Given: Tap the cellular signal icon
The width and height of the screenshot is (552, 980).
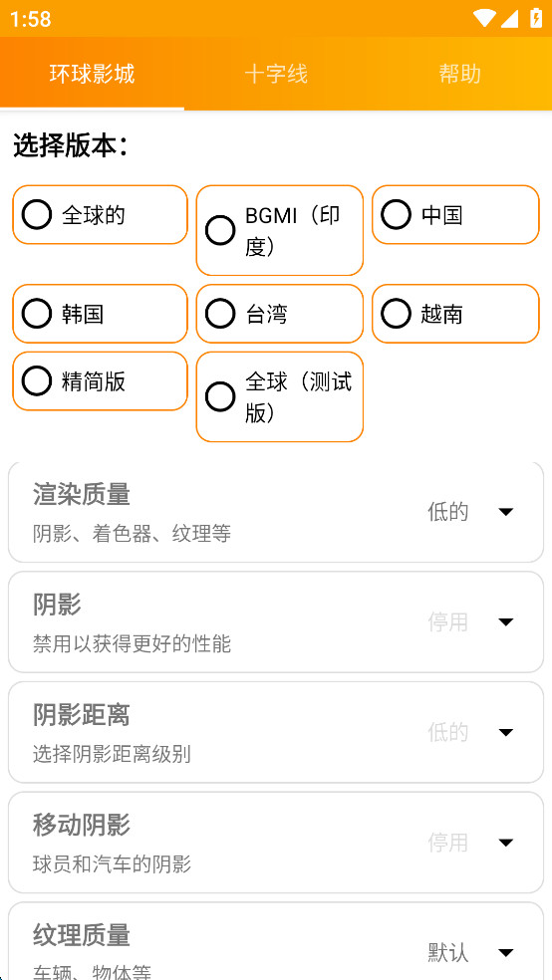Looking at the screenshot, I should [x=509, y=19].
